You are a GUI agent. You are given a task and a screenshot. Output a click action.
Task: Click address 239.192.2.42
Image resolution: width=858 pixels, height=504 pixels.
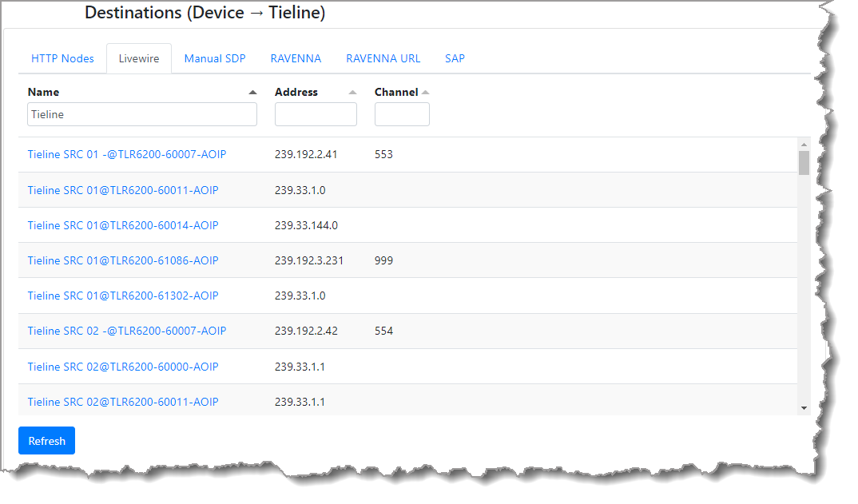pyautogui.click(x=307, y=331)
